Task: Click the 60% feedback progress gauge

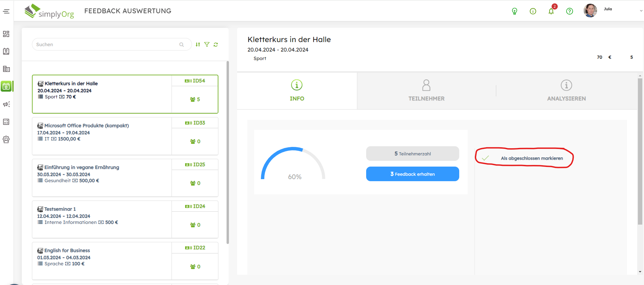Action: pyautogui.click(x=293, y=165)
